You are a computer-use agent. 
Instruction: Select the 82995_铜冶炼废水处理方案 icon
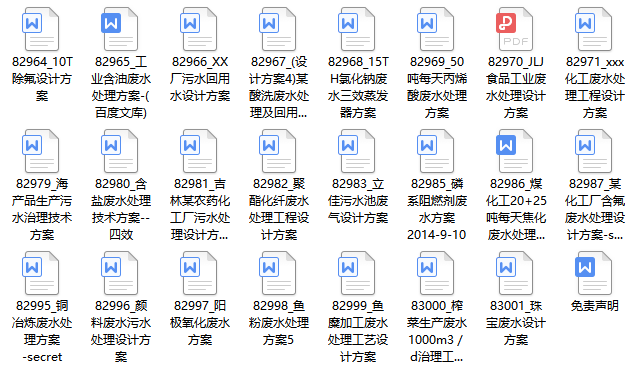click(x=41, y=273)
